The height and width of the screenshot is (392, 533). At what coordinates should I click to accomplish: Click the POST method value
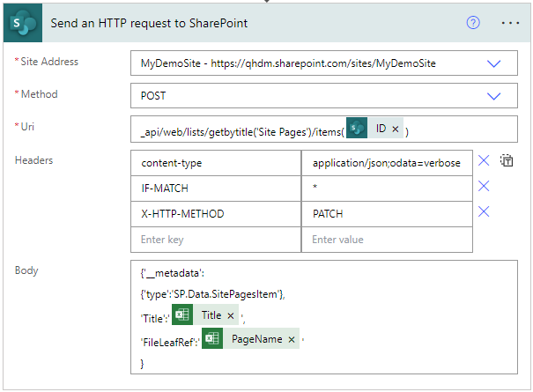(153, 96)
